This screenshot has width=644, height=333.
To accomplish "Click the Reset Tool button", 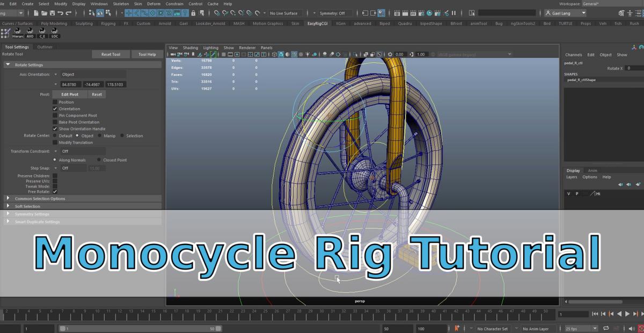I will 111,54.
